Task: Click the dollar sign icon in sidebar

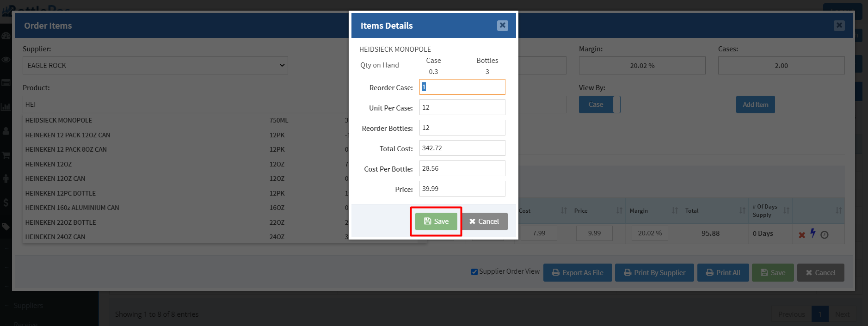Action: coord(6,203)
